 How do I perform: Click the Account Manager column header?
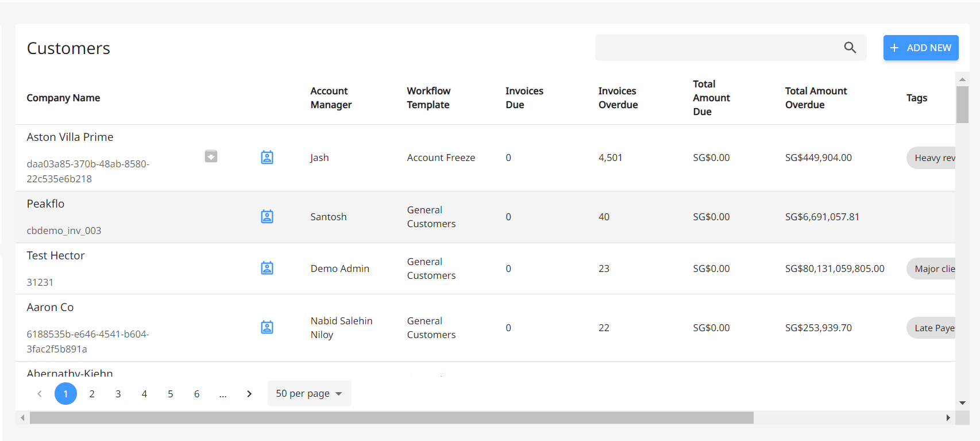(x=331, y=98)
